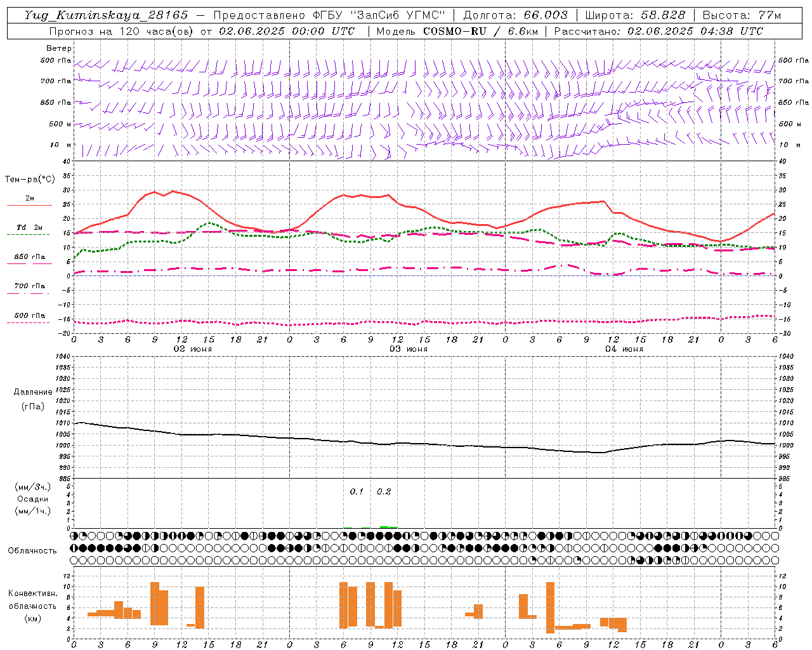812x650 pixels.
Task: Click the (мм/1ч.) precipitation unit label
Action: click(33, 511)
